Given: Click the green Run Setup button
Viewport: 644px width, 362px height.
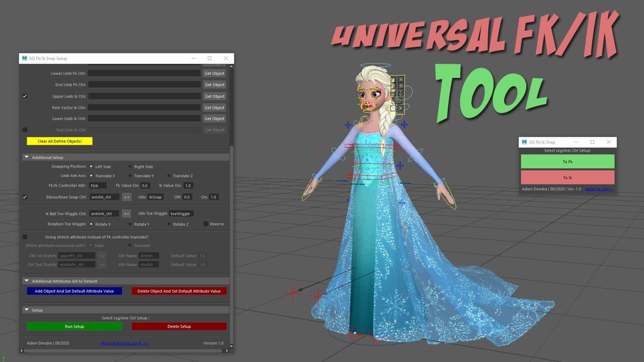Looking at the screenshot, I should [74, 326].
